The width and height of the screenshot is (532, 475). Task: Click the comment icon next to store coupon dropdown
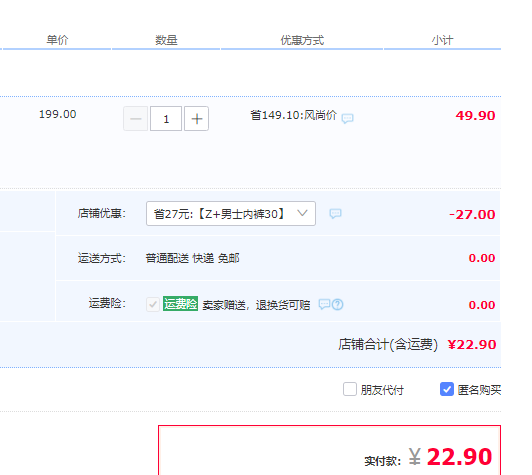point(335,213)
